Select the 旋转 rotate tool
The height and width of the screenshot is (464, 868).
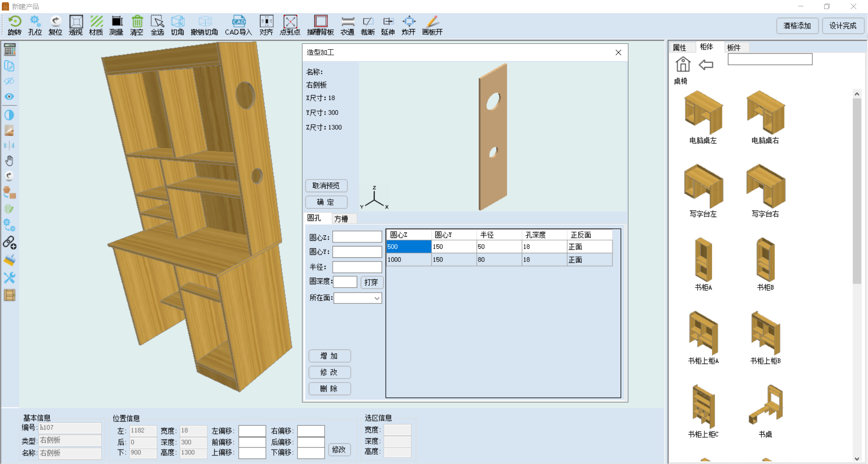tap(14, 25)
